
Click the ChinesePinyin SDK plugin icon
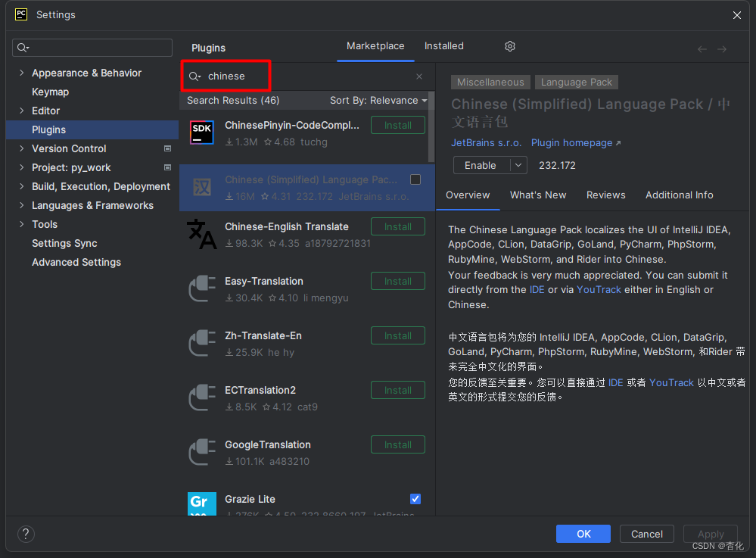(x=201, y=132)
